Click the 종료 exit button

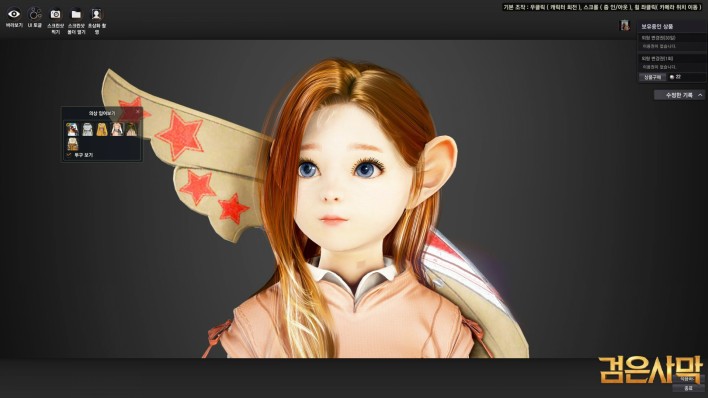click(688, 388)
